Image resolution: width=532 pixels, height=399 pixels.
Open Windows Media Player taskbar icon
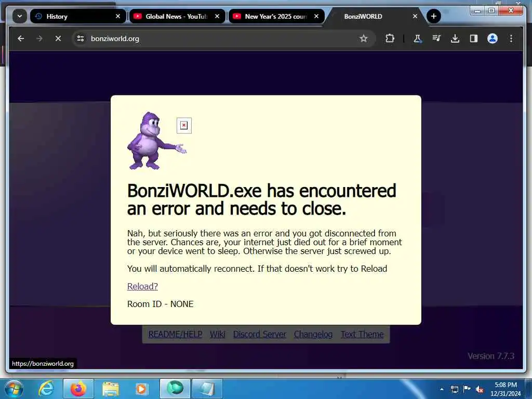click(x=141, y=389)
